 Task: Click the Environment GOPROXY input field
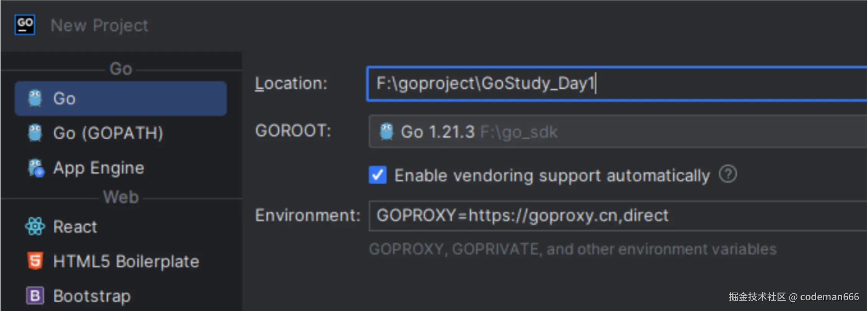click(613, 215)
